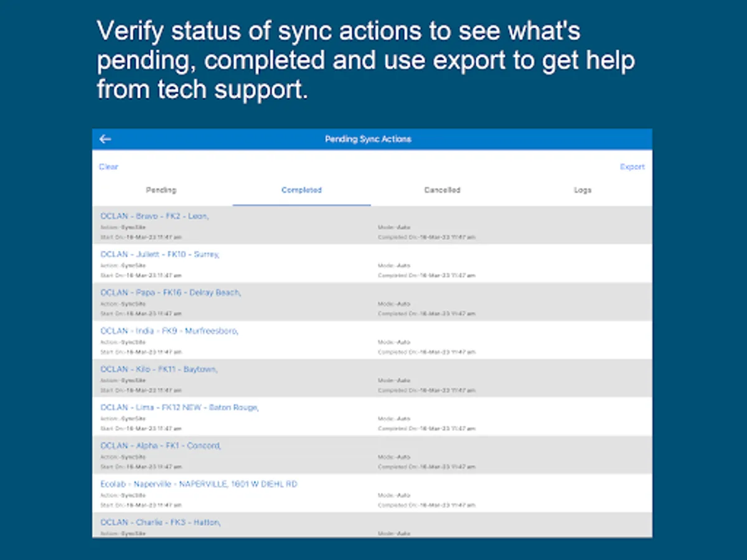Open the Logs tab
This screenshot has width=747, height=560.
(583, 190)
